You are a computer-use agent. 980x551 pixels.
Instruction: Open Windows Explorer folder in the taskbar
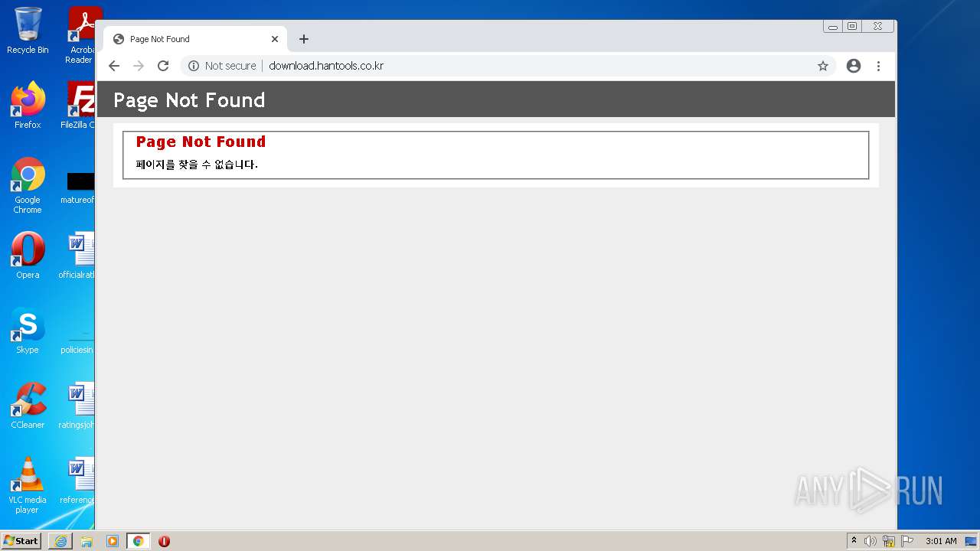[87, 541]
